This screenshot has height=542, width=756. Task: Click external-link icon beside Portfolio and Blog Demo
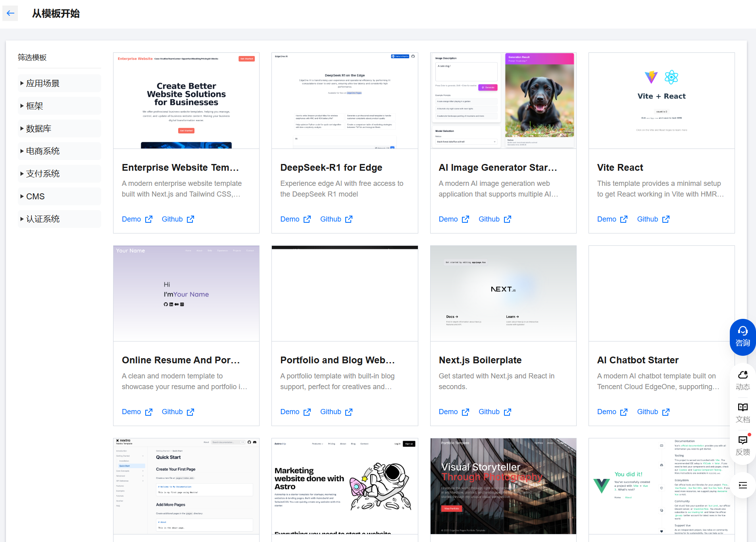[307, 412]
